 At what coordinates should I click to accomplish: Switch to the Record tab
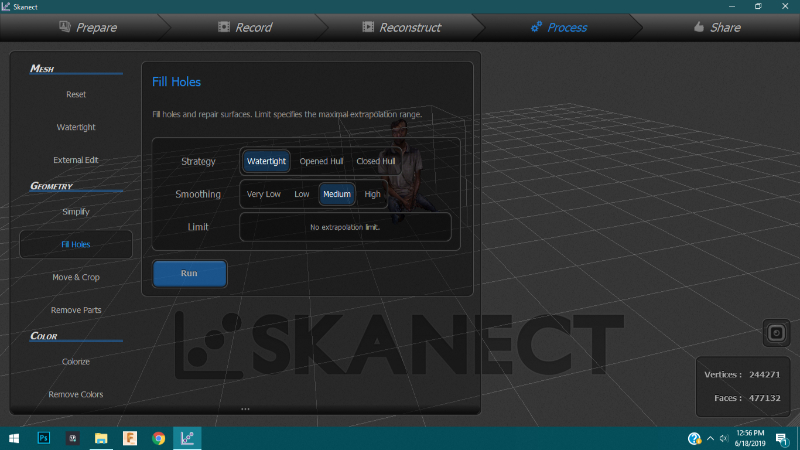click(x=245, y=28)
